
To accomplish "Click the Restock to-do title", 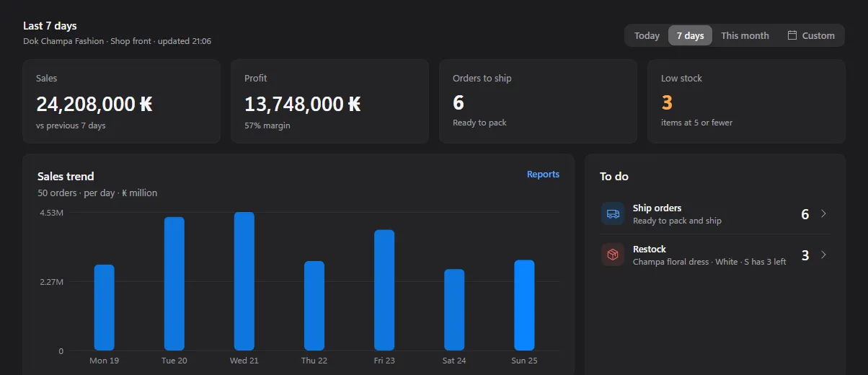I will click(650, 249).
